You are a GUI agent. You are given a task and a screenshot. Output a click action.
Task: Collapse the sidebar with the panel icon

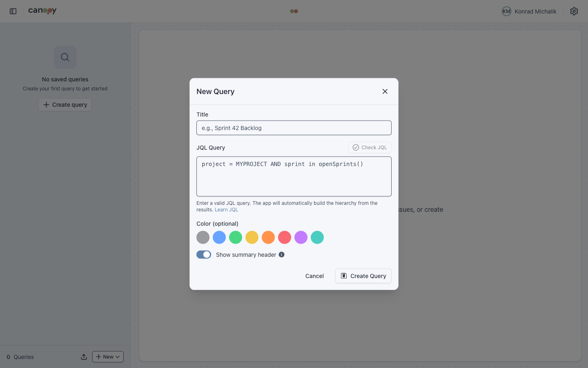[13, 11]
